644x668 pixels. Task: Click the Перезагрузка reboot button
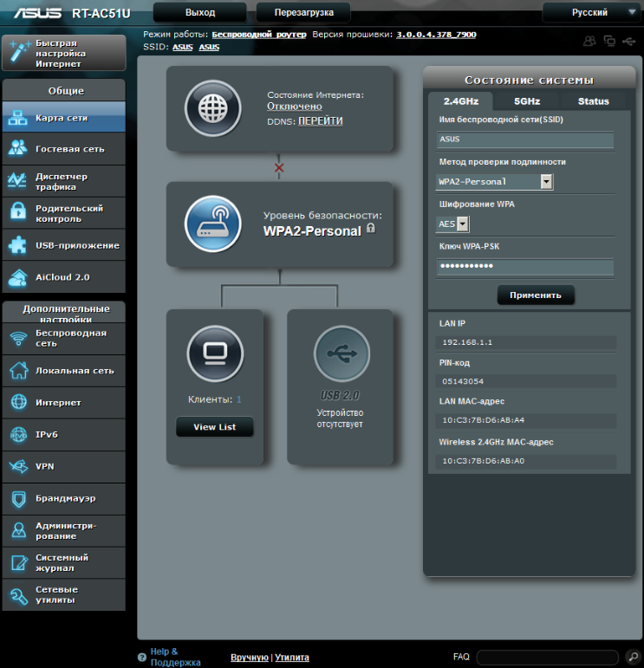tap(303, 12)
